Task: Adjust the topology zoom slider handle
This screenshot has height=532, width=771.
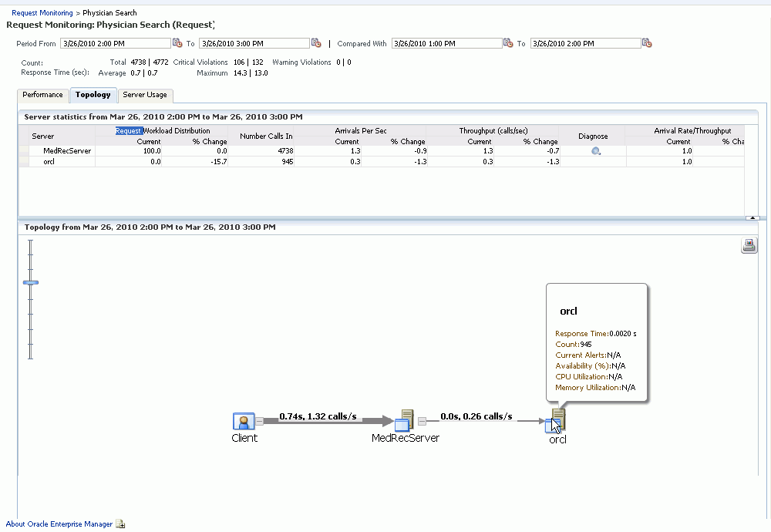Action: click(x=31, y=283)
